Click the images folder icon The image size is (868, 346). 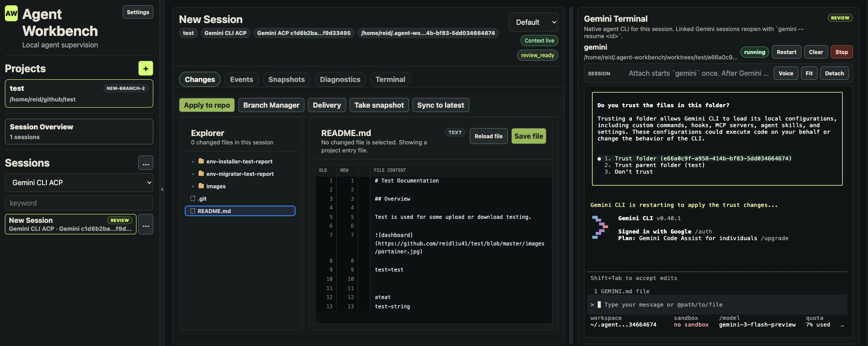pyautogui.click(x=201, y=186)
